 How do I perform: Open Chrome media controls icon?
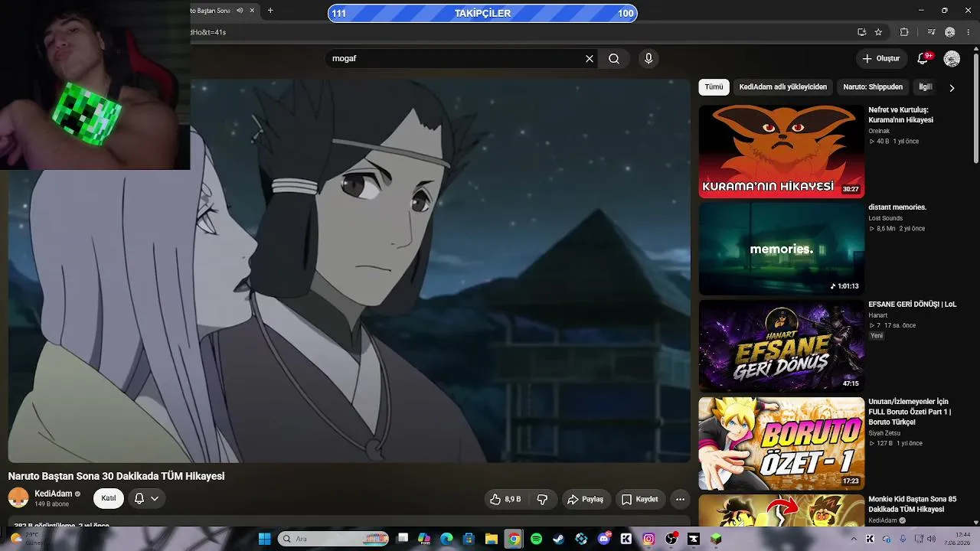coord(931,32)
